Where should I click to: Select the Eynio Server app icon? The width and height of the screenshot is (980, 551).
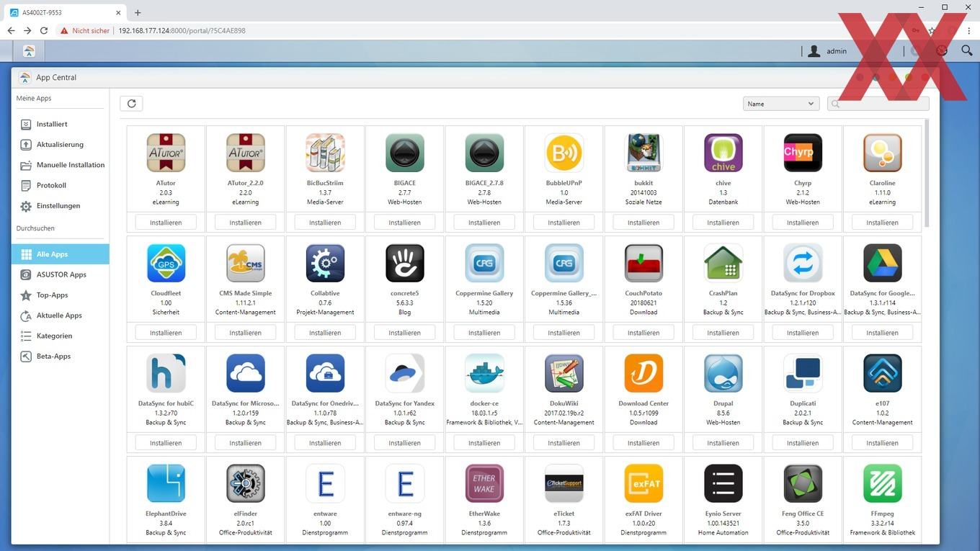(x=723, y=483)
